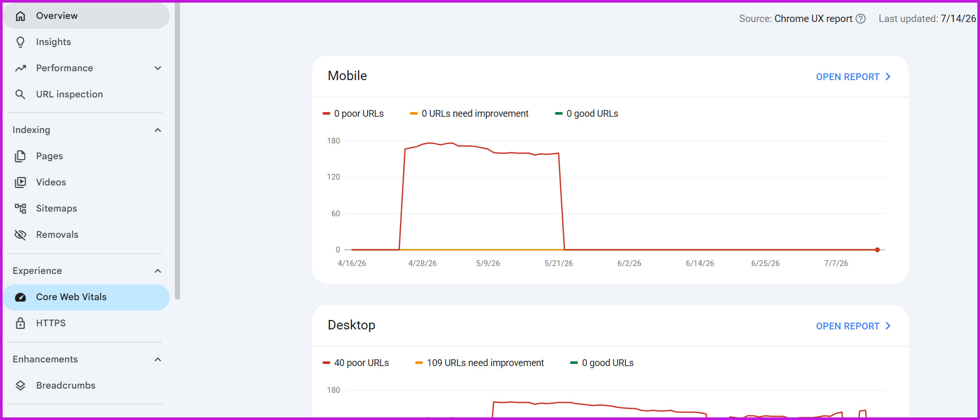Click the 6/14/26 date label on Mobile chart
980x420 pixels.
pyautogui.click(x=700, y=263)
